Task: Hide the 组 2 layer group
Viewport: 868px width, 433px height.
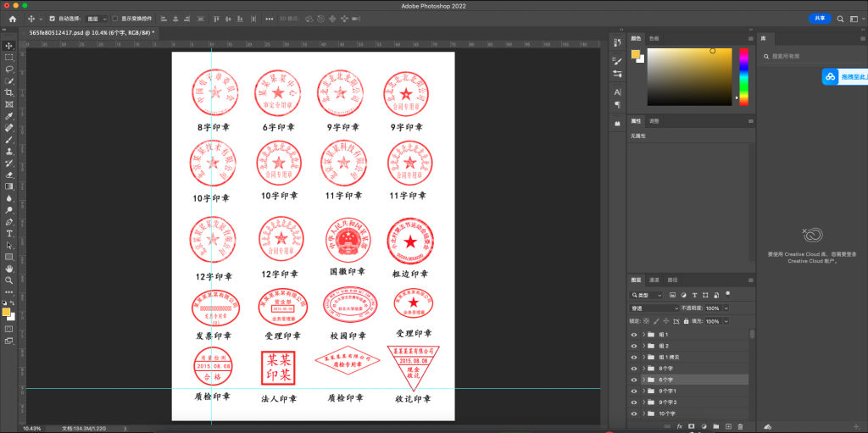Action: tap(634, 346)
